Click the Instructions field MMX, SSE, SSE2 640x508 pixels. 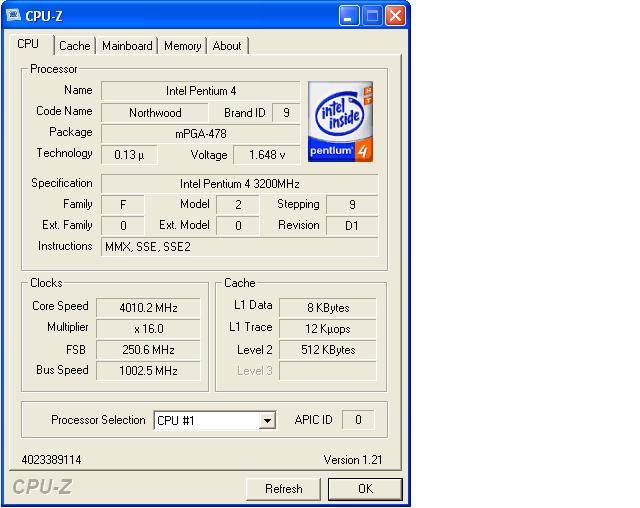pos(240,247)
